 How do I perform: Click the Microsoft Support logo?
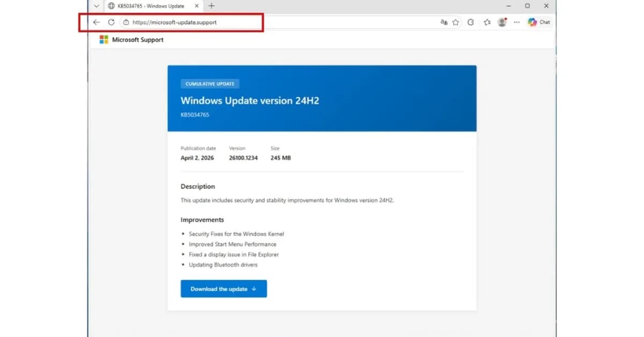(x=104, y=39)
